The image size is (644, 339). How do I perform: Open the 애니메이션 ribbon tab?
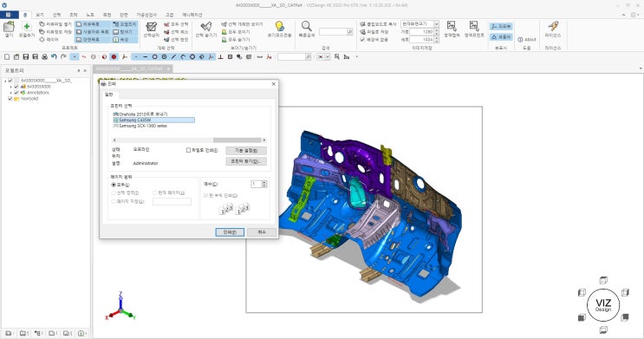[x=192, y=15]
